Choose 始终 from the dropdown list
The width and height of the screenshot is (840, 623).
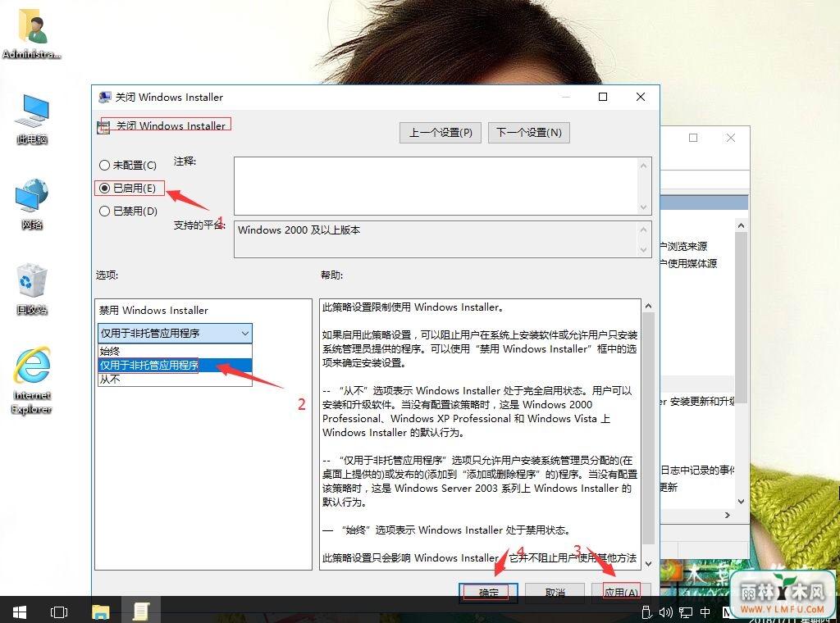[175, 351]
